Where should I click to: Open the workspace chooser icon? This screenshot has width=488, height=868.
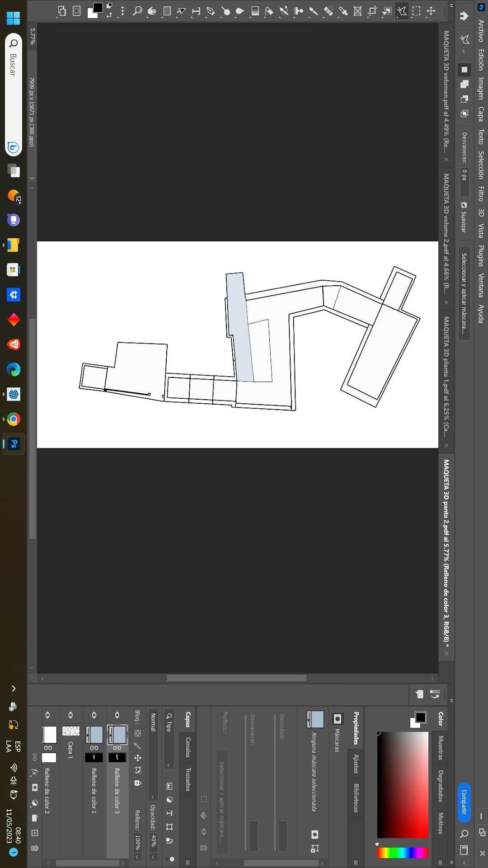pyautogui.click(x=464, y=850)
